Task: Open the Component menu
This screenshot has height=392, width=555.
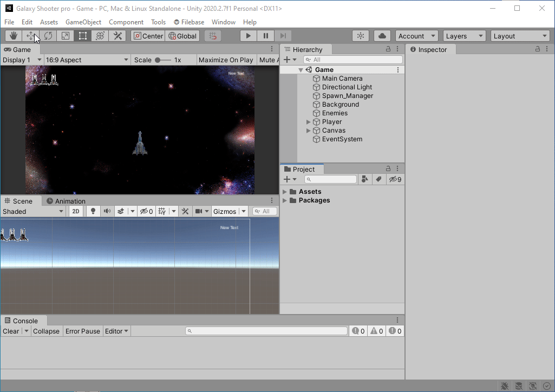Action: click(x=126, y=22)
